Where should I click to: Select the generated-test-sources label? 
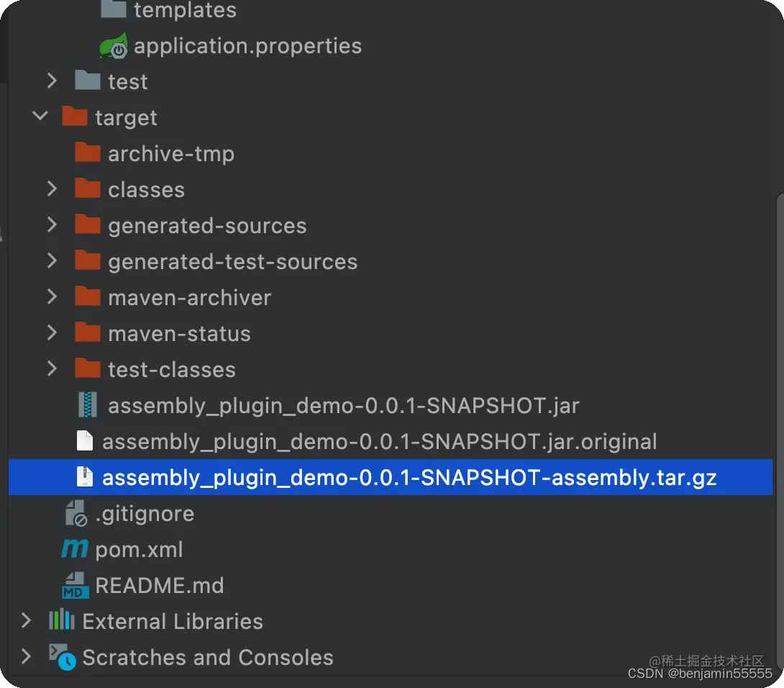point(232,262)
